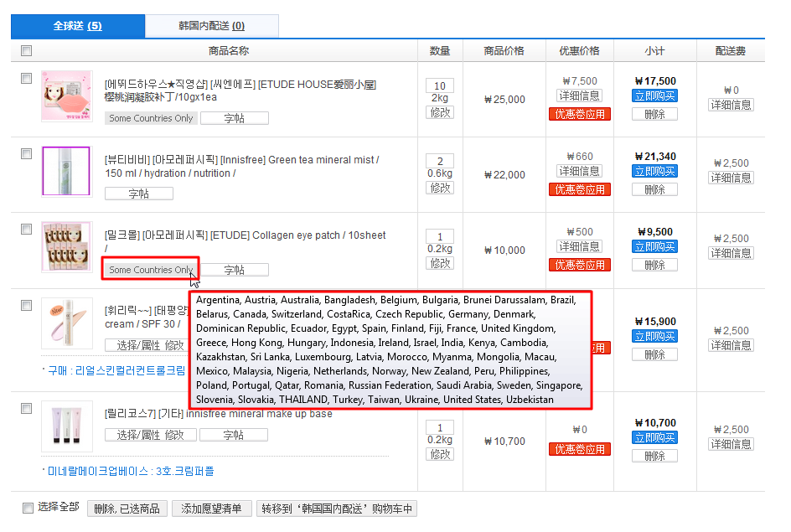This screenshot has height=532, width=791.
Task: Click 修改 for mineral make up base quantity
Action: [x=440, y=454]
